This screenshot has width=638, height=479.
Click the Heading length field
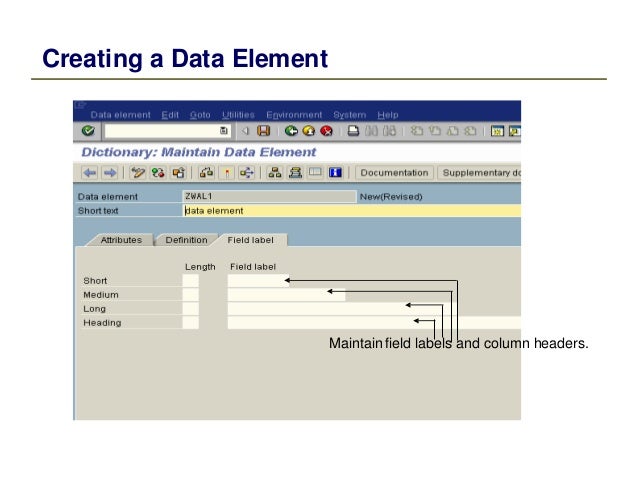190,323
